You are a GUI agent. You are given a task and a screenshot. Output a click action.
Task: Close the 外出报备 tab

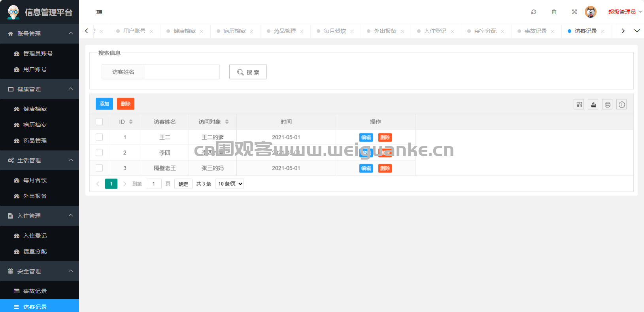tap(402, 31)
